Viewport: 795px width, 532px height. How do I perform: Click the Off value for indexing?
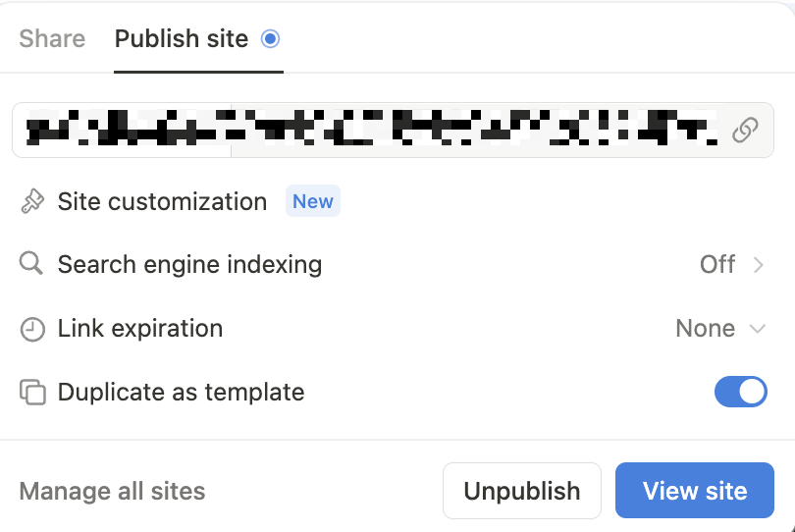point(717,264)
